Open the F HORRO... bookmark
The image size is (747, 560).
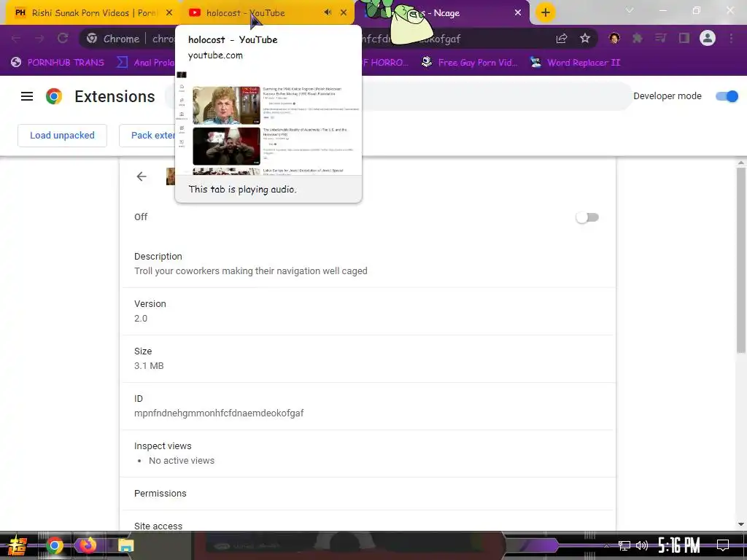pos(384,63)
